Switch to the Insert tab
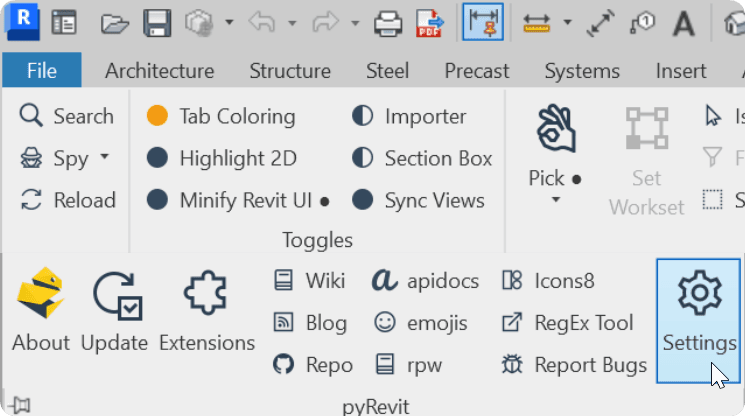 [681, 71]
